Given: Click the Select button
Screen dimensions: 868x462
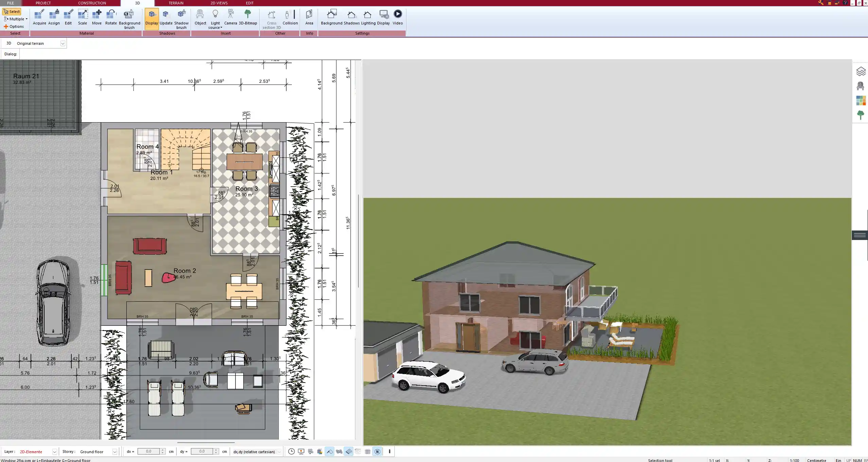Looking at the screenshot, I should tap(12, 12).
